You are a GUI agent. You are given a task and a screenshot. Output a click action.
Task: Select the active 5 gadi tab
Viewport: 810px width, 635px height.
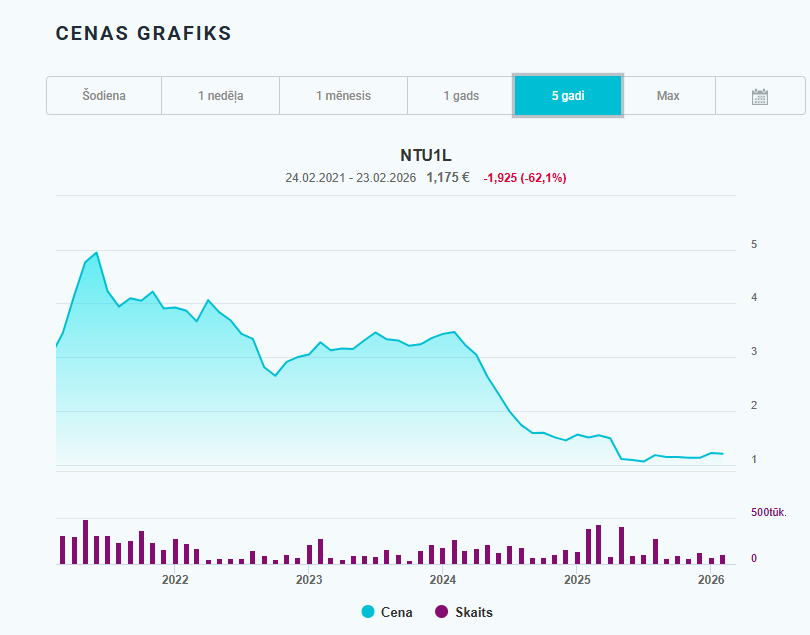pos(568,96)
